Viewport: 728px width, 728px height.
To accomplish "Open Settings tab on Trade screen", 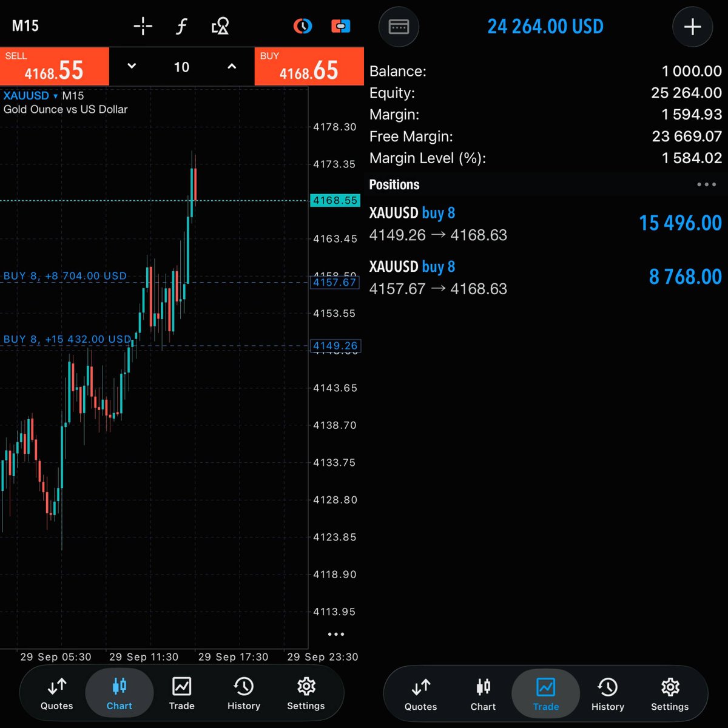I will [x=670, y=695].
